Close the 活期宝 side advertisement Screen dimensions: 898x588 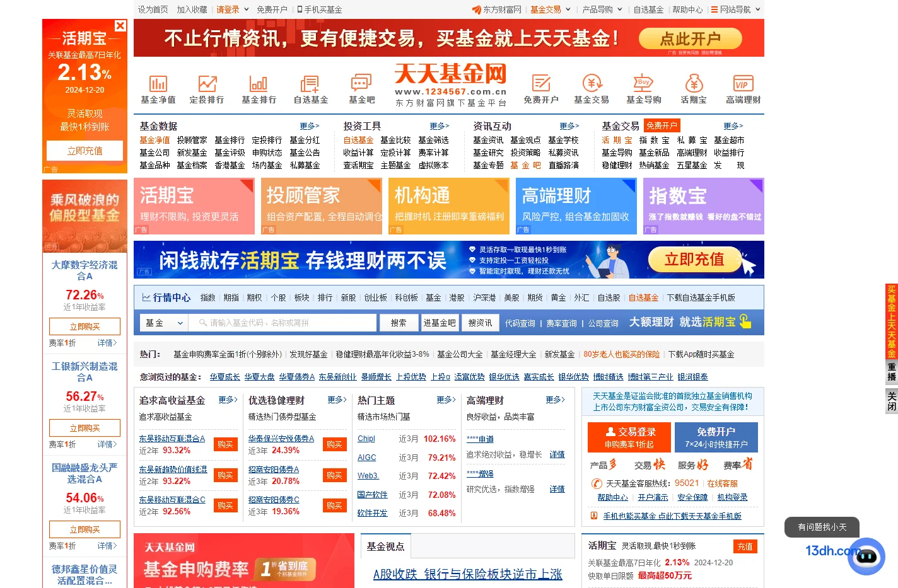click(120, 26)
